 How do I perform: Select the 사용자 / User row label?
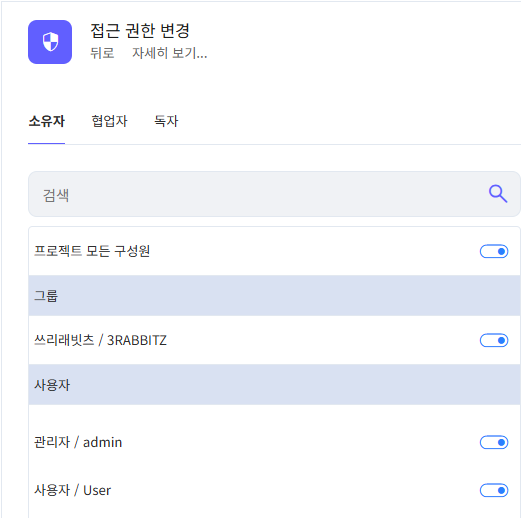(72, 490)
